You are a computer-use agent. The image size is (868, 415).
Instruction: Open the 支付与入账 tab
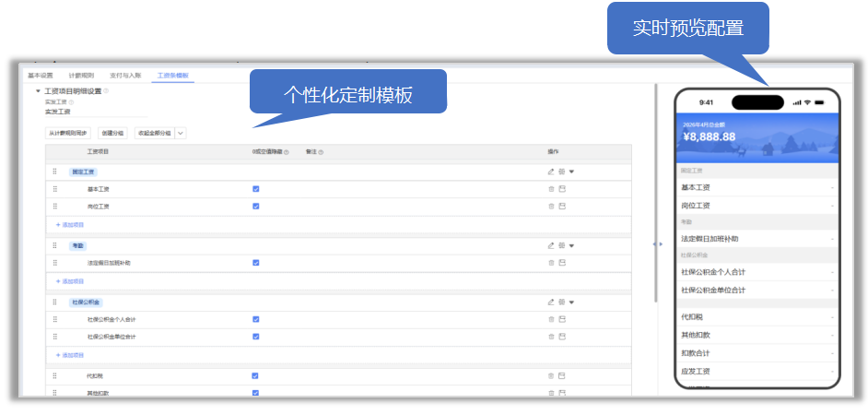coord(125,76)
